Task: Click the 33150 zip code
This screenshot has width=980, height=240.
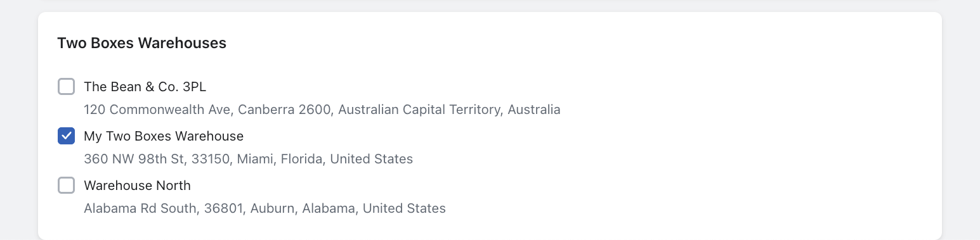Action: click(x=210, y=159)
